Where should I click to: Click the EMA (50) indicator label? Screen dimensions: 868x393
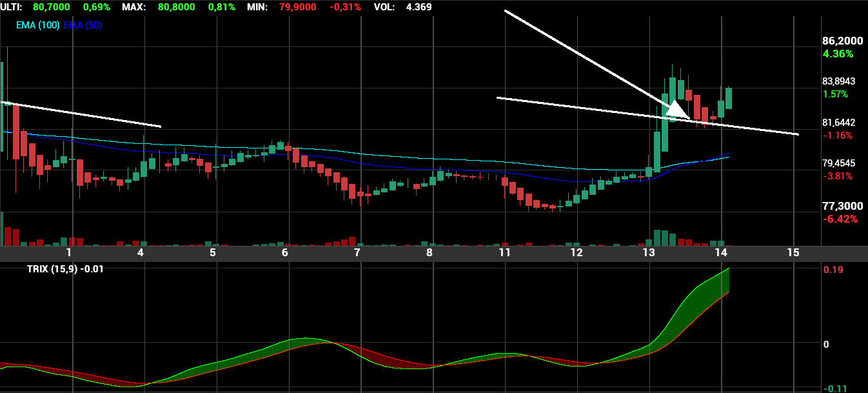(x=83, y=25)
